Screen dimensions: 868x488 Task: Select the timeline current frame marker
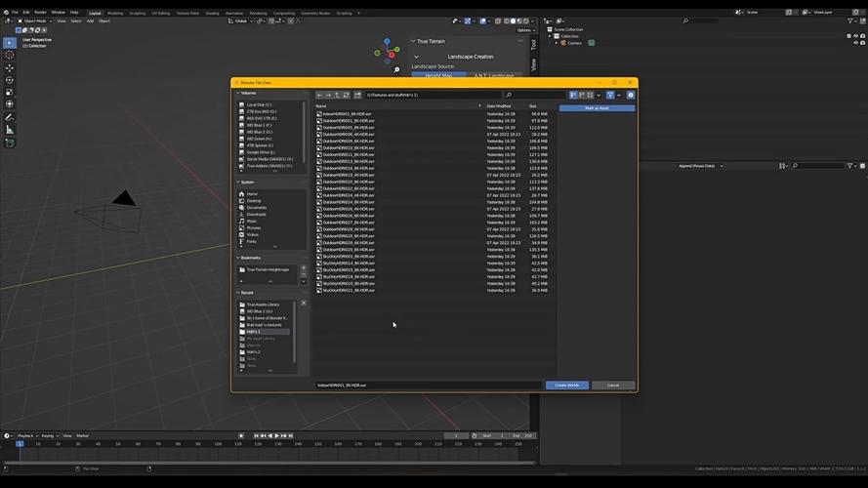pyautogui.click(x=20, y=444)
